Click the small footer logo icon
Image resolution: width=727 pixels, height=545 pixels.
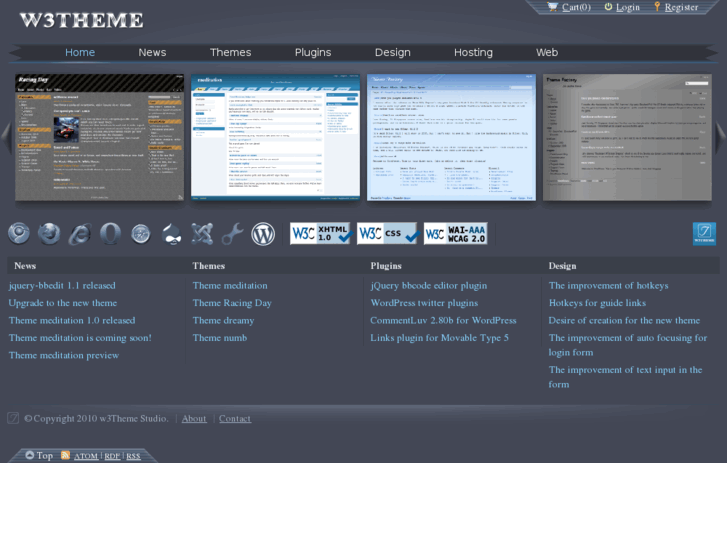13,418
